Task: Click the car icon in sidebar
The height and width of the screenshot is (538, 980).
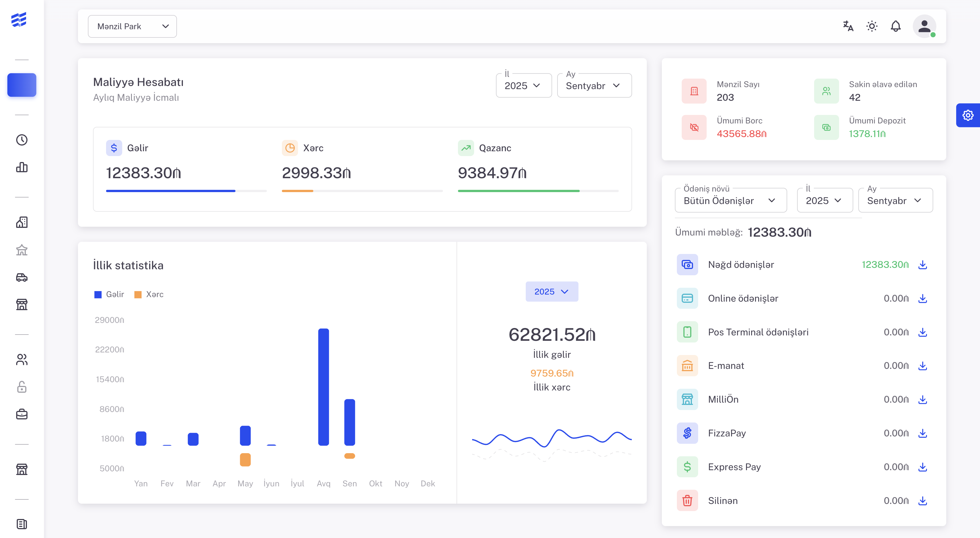Action: click(x=22, y=277)
